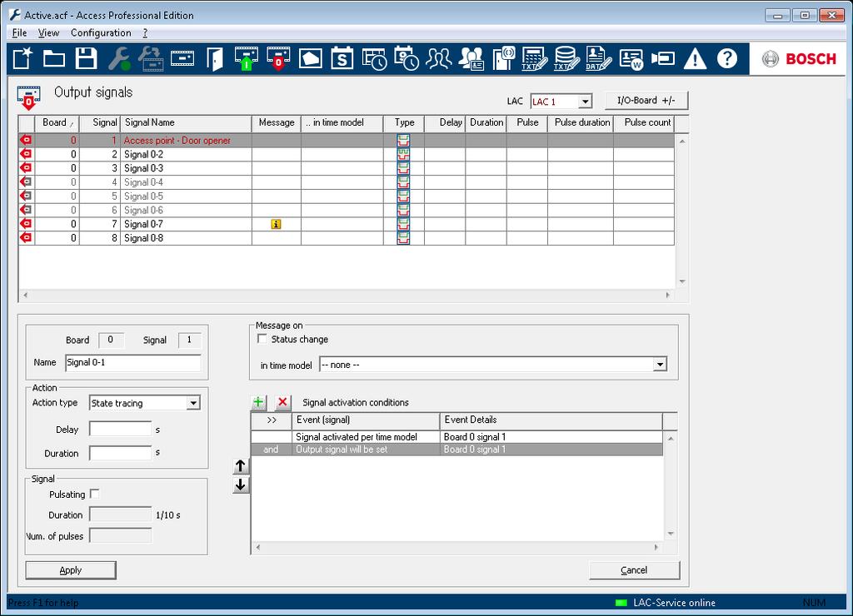853x616 pixels.
Task: Open the access authorization groups icon
Action: pos(471,58)
